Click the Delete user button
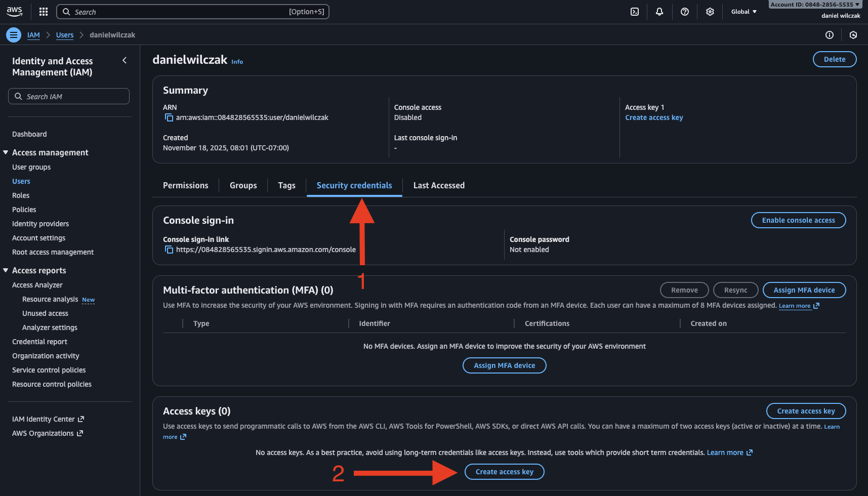Viewport: 868px width, 496px height. 834,59
